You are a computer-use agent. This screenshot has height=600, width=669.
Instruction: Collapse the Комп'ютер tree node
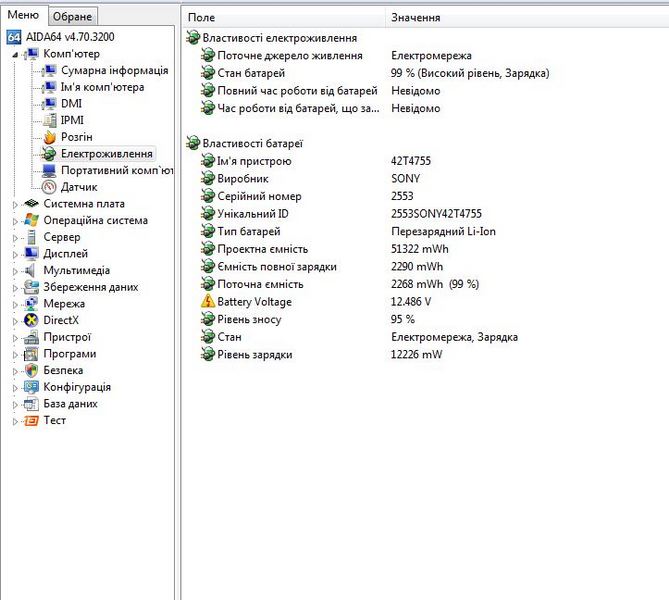point(15,54)
